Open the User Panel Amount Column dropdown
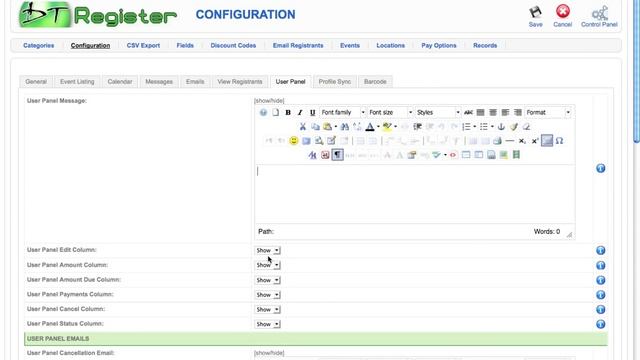 pos(267,265)
